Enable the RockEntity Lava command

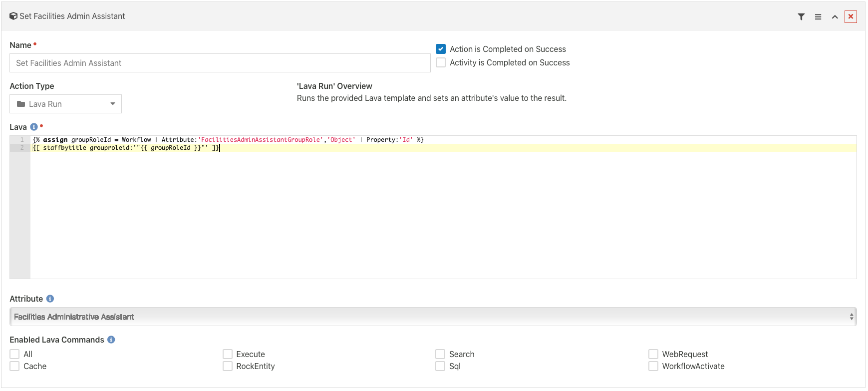[x=228, y=366]
